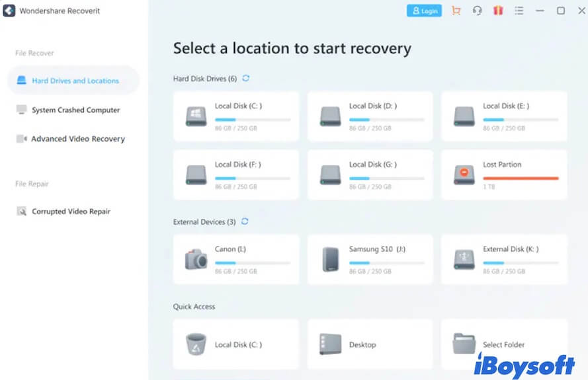The image size is (588, 380).
Task: Click the Local Disk (C: ) usage bar
Action: [x=253, y=120]
